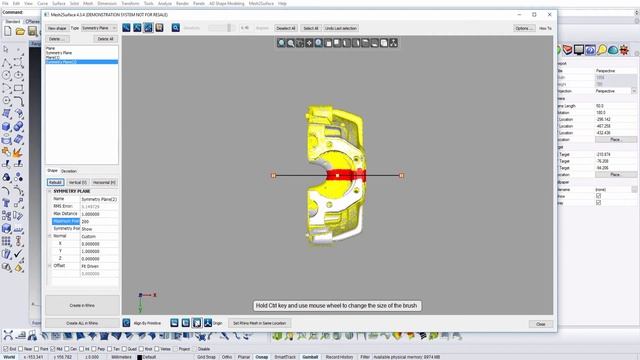The height and width of the screenshot is (360, 640).
Task: Toggle the End osnap checkbox
Action: coord(6,349)
